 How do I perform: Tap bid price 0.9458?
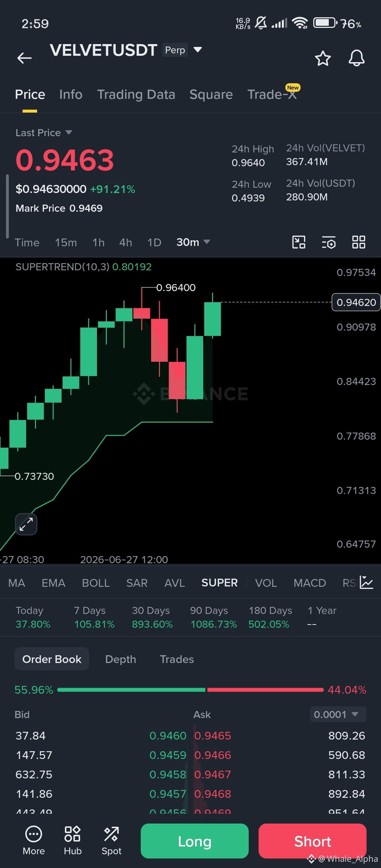(x=168, y=774)
